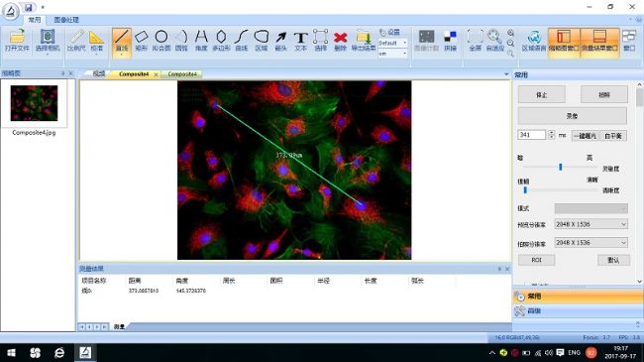Select the text T tool
The height and width of the screenshot is (362, 644).
pyautogui.click(x=300, y=41)
